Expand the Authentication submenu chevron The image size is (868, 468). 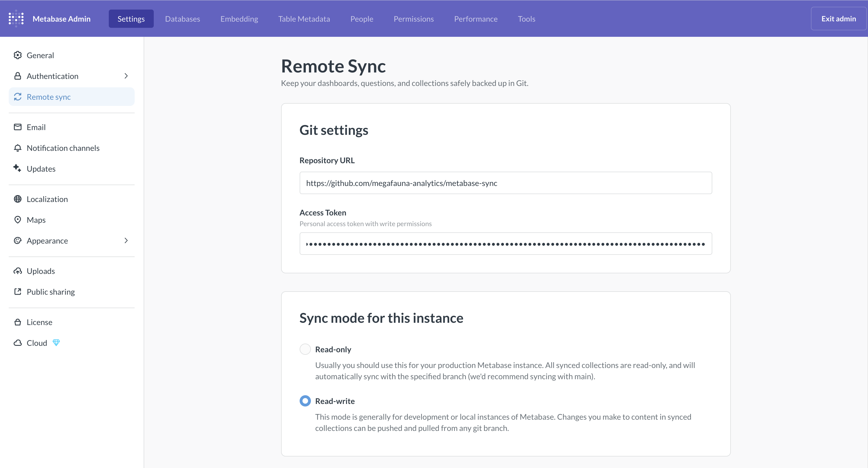tap(126, 76)
